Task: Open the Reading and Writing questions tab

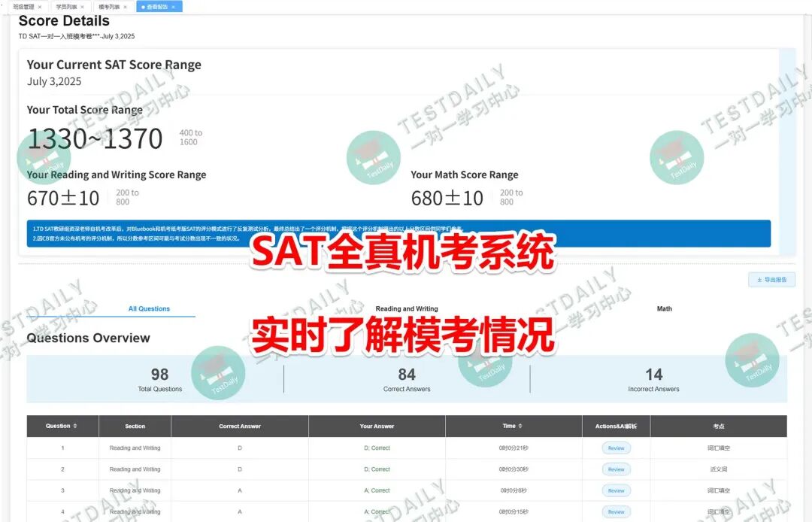Action: tap(407, 308)
